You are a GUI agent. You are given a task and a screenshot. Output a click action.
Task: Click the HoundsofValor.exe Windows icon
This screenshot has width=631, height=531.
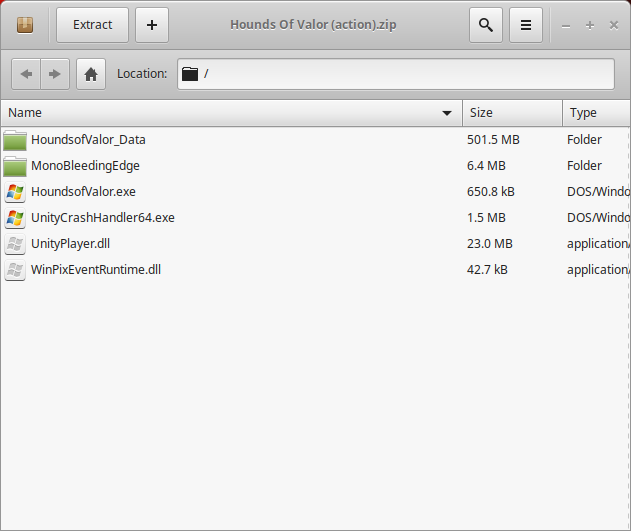[x=15, y=192]
